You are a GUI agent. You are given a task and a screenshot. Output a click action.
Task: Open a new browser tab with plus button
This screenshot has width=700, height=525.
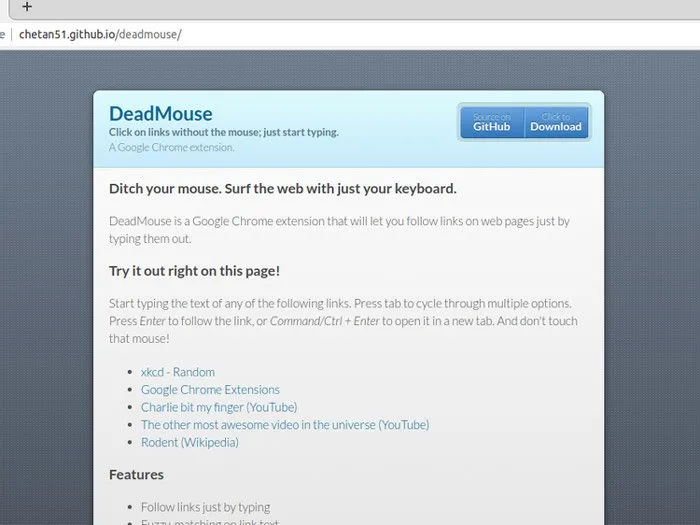pyautogui.click(x=27, y=7)
